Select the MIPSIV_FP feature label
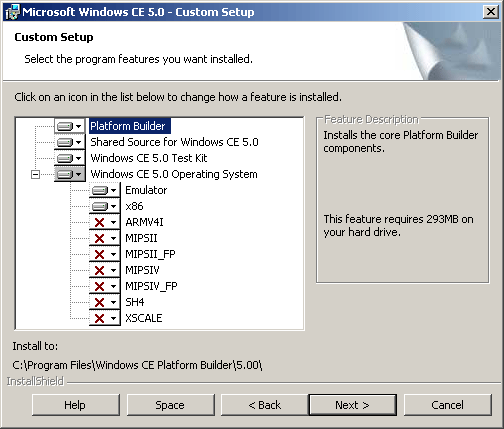The height and width of the screenshot is (429, 504). point(151,286)
